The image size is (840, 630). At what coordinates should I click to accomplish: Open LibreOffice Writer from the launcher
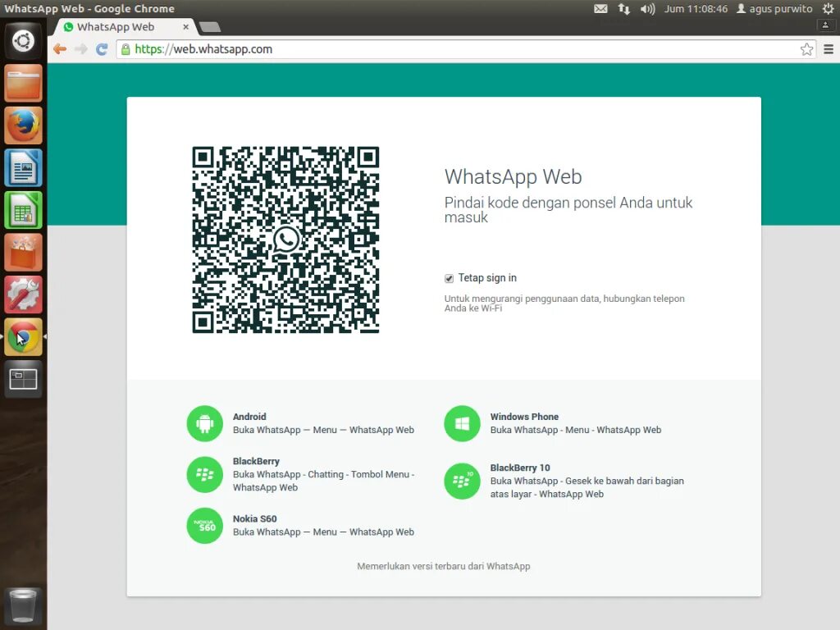(23, 167)
